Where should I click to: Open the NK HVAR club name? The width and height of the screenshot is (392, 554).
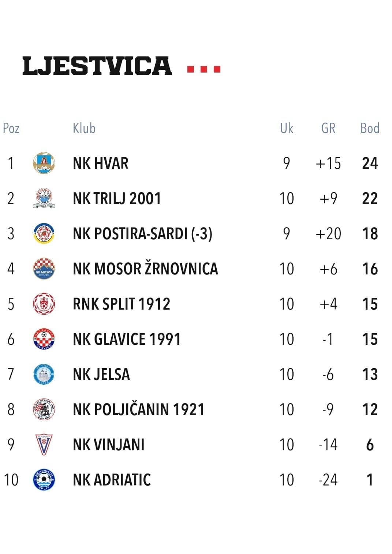point(101,163)
